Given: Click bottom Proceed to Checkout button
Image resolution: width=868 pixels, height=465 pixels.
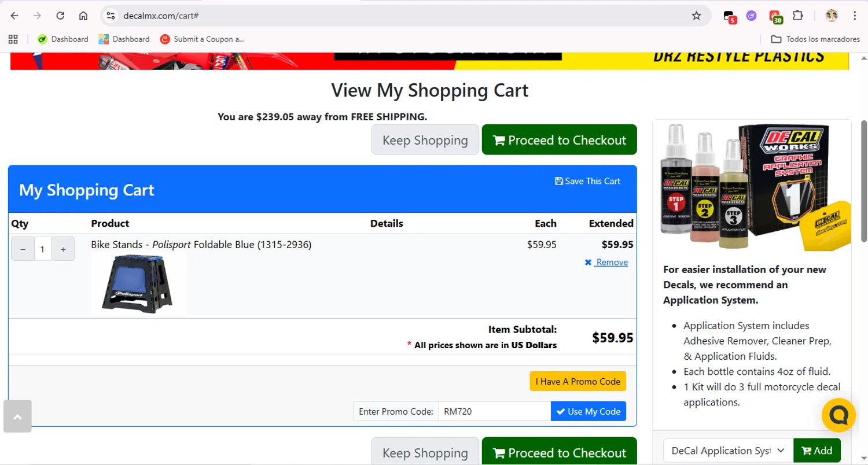Looking at the screenshot, I should (x=559, y=451).
